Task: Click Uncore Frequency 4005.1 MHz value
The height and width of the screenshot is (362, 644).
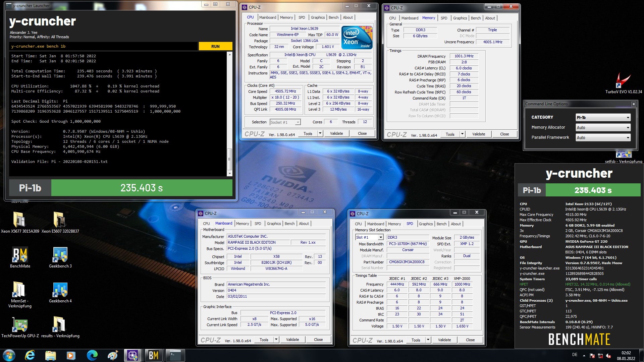Action: (493, 42)
